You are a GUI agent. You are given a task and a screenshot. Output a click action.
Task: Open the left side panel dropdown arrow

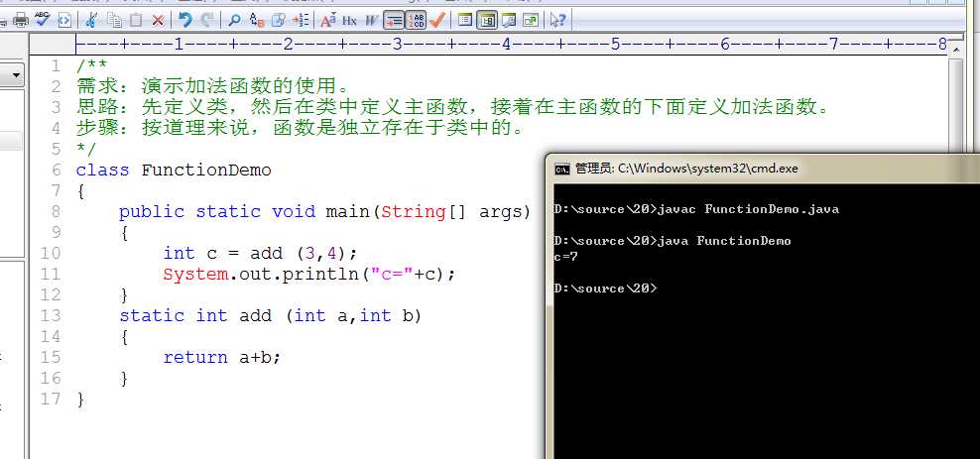pyautogui.click(x=16, y=76)
